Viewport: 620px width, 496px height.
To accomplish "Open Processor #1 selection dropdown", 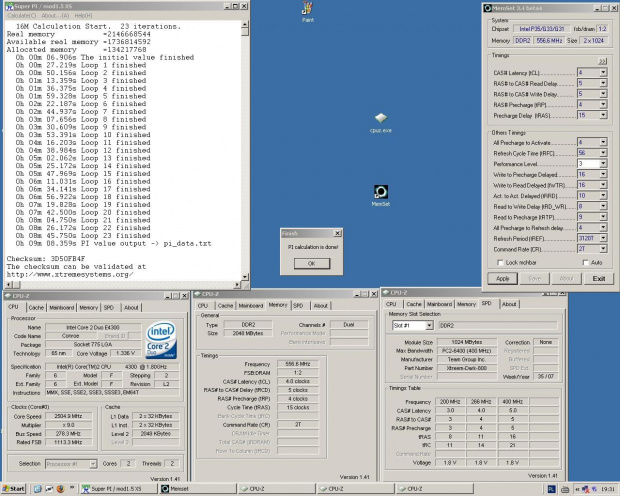I will [93, 464].
